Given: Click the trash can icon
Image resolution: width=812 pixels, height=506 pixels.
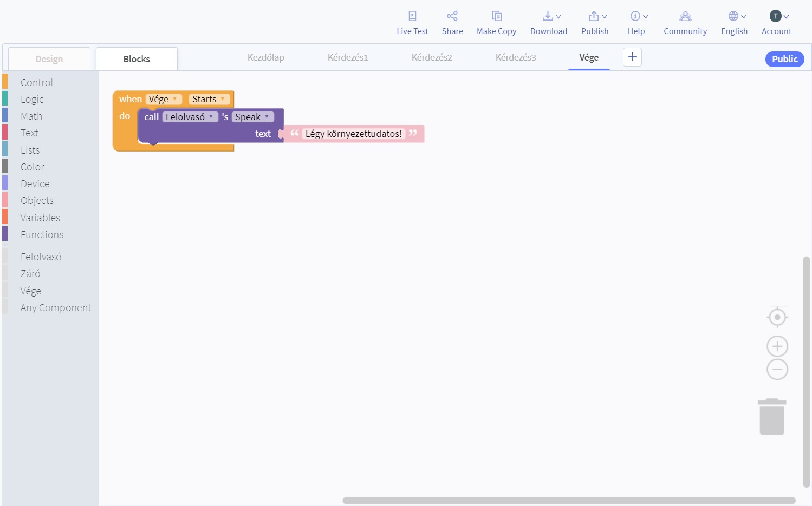Looking at the screenshot, I should pyautogui.click(x=772, y=417).
